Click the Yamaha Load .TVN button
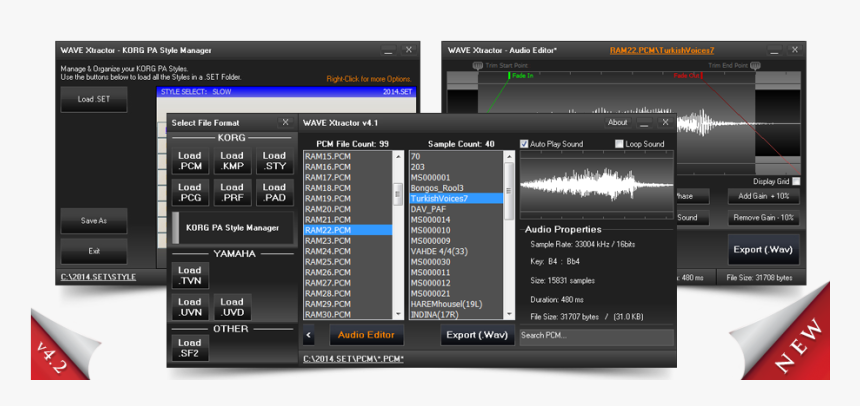Image resolution: width=860 pixels, height=406 pixels. click(190, 275)
